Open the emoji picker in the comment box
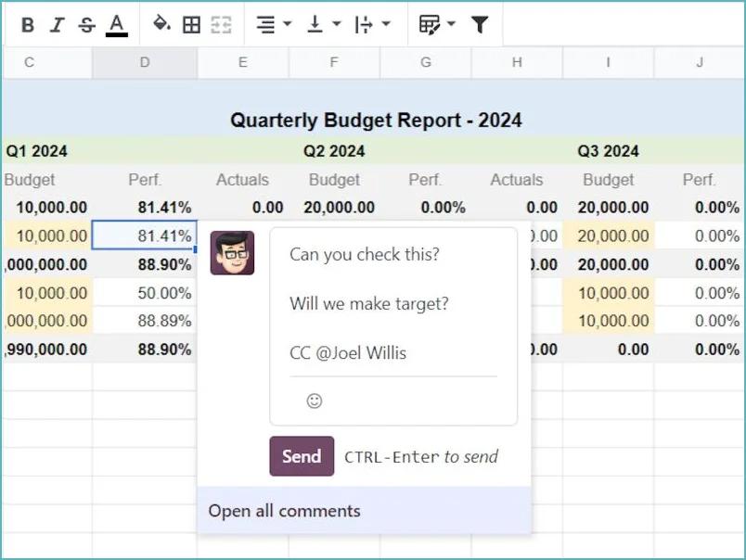 coord(315,401)
